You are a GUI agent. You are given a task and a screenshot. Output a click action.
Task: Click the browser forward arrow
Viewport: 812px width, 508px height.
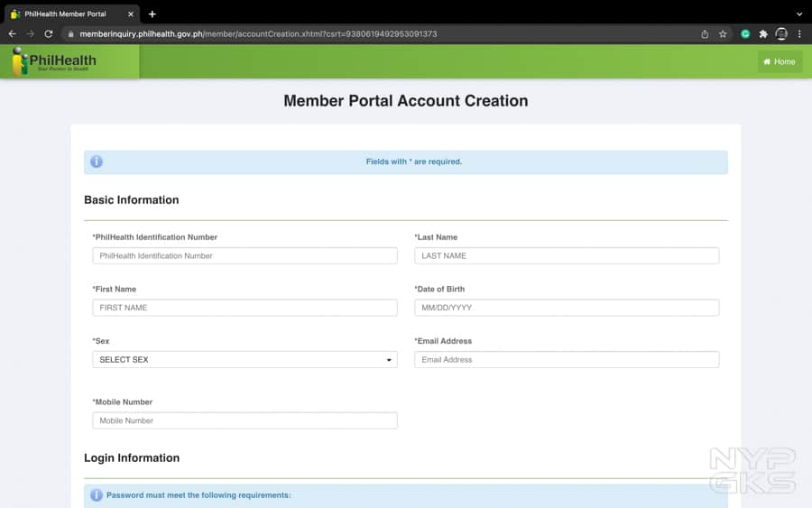tap(31, 34)
